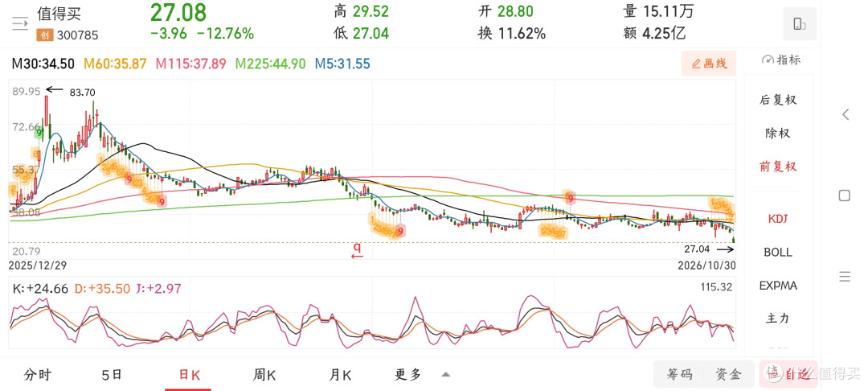Tap the phone orientation icon
This screenshot has height=391, width=868.
click(x=800, y=24)
